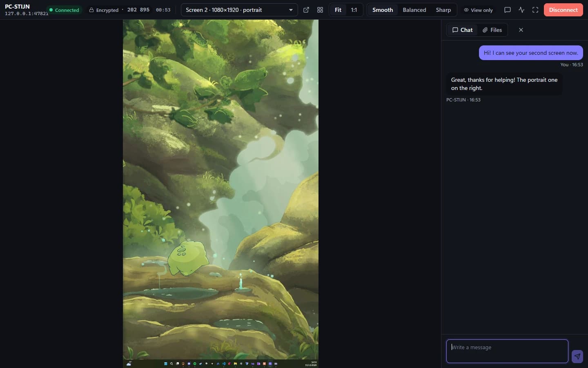The width and height of the screenshot is (588, 368).
Task: Enter fullscreen mode with the corner-brackets icon
Action: (535, 10)
